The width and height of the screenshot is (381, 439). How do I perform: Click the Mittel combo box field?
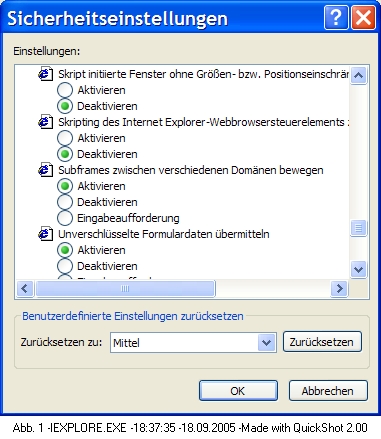pyautogui.click(x=193, y=342)
